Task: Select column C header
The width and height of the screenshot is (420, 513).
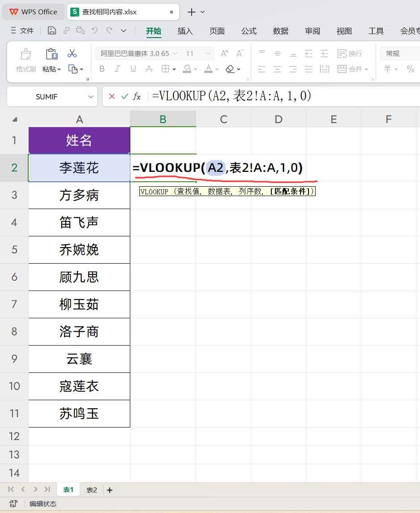Action: pos(223,119)
